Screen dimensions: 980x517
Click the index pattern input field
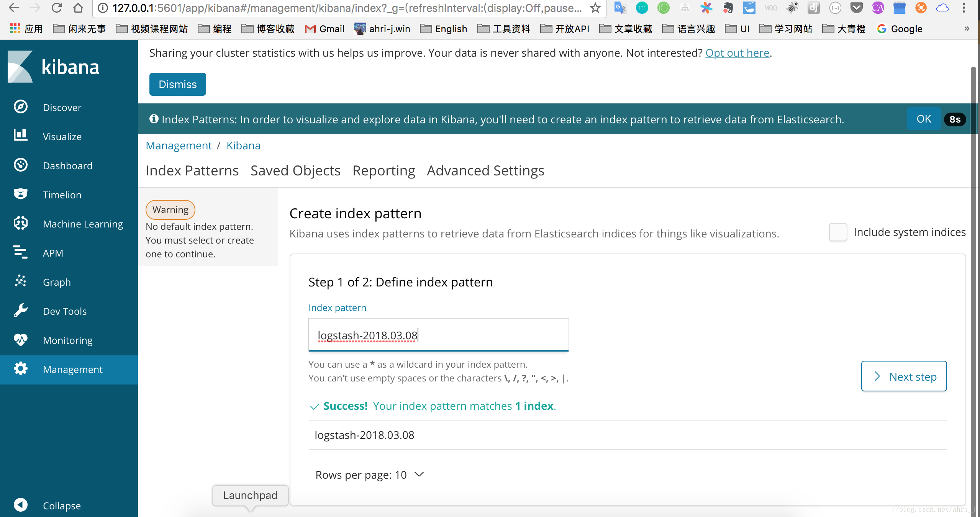coord(438,335)
